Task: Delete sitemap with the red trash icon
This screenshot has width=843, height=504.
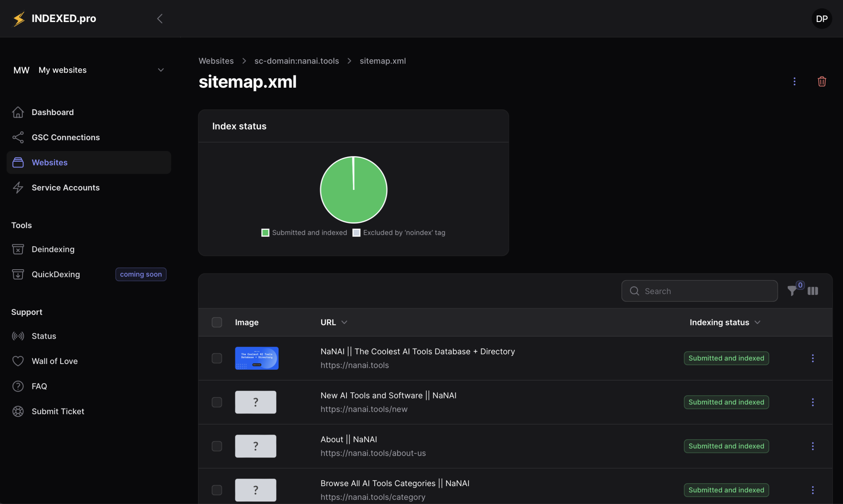Action: tap(821, 81)
